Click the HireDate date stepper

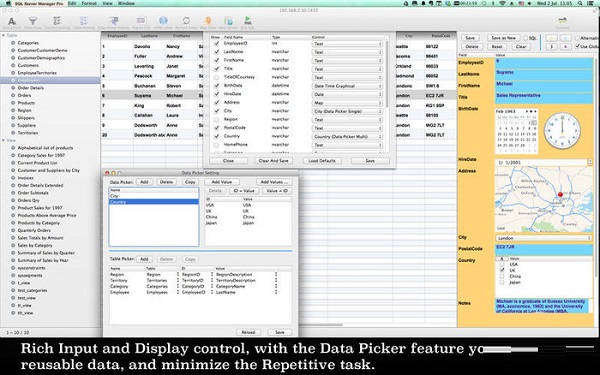click(590, 163)
